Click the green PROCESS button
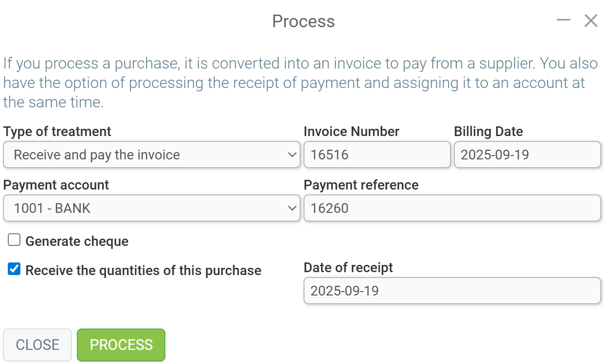This screenshot has width=609, height=364. coord(121,345)
